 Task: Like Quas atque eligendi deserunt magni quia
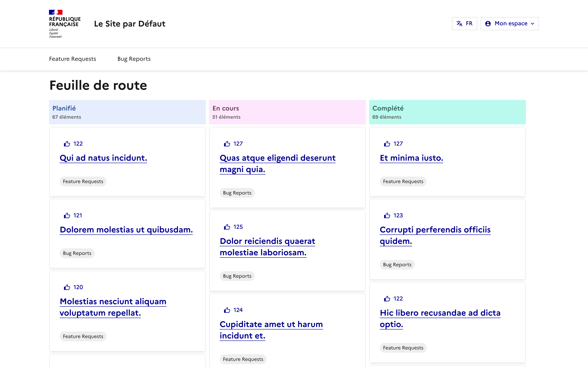227,144
